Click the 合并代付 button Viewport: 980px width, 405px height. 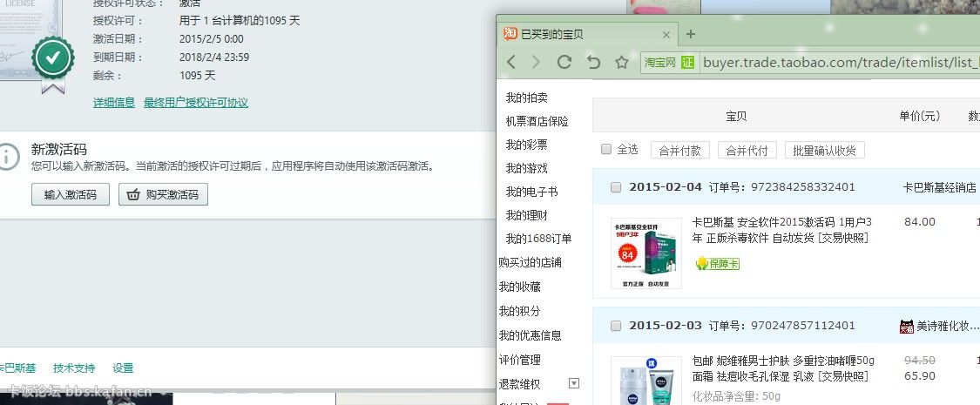coord(747,150)
